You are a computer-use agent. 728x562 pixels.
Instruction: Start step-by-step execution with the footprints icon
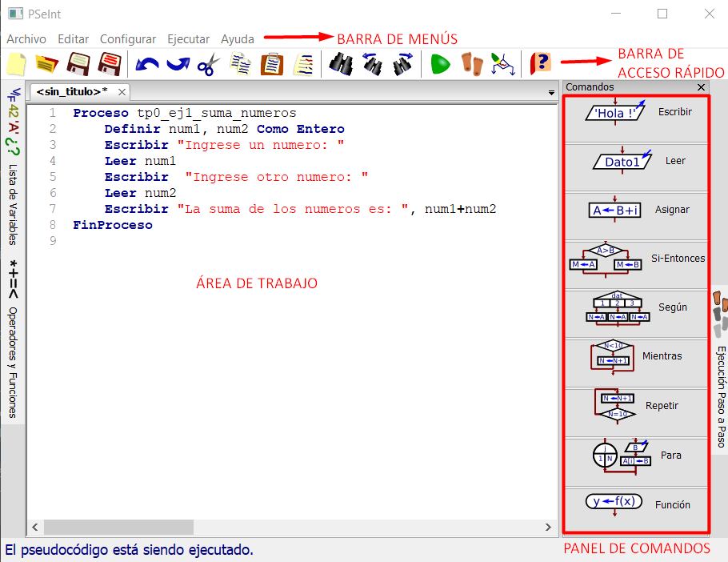pos(471,65)
